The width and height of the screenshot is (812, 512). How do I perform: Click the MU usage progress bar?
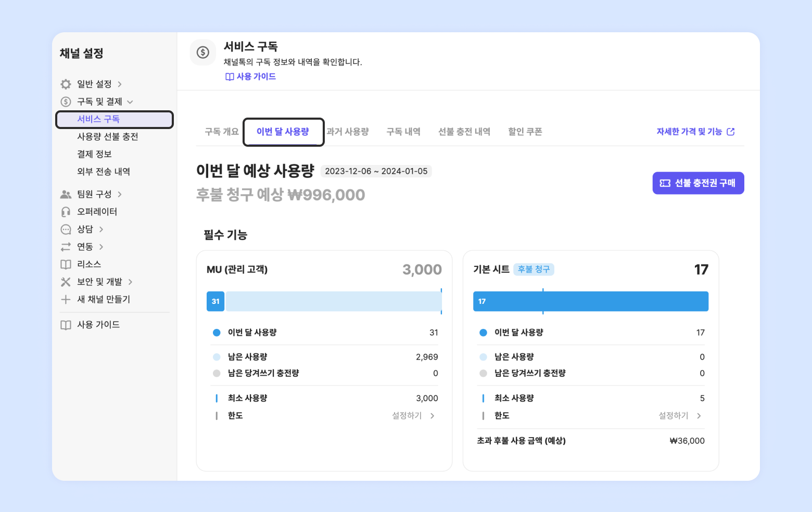point(324,301)
